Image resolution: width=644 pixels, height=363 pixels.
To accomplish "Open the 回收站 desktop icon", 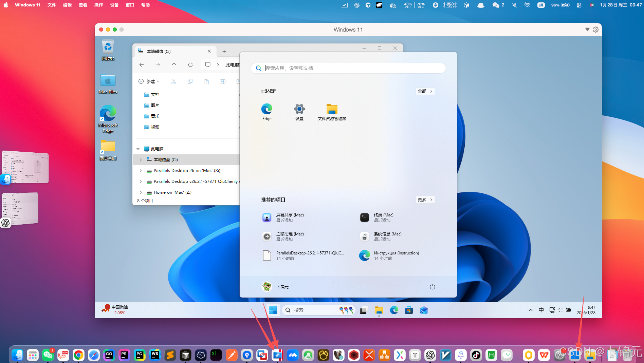I will point(108,50).
